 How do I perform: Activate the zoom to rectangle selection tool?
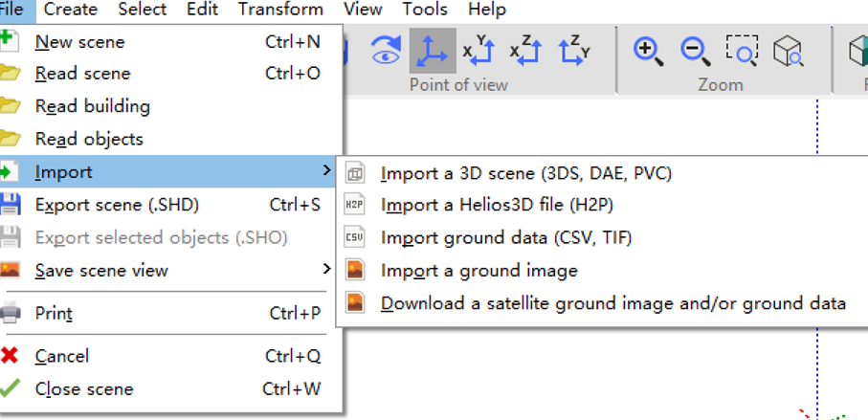point(742,52)
